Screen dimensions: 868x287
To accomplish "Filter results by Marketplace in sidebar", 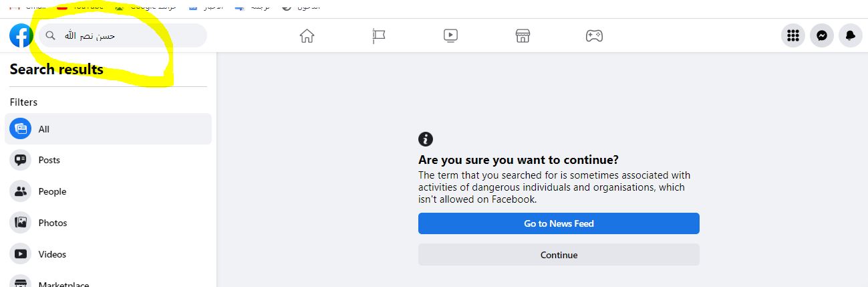I will click(63, 284).
